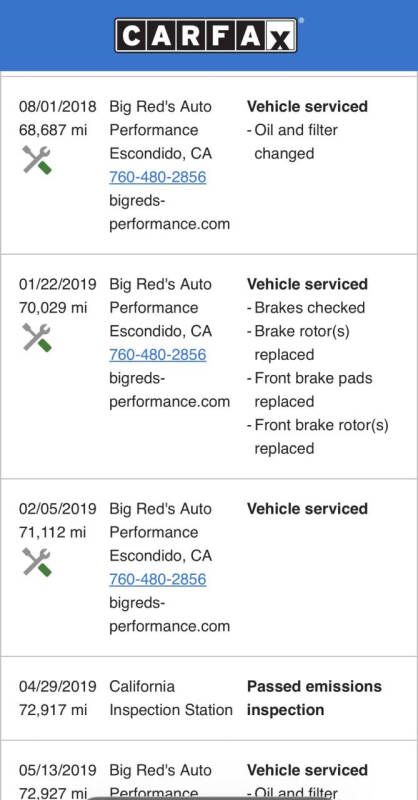Click the 04/29/2019 date entry
418x800 pixels.
pos(58,686)
